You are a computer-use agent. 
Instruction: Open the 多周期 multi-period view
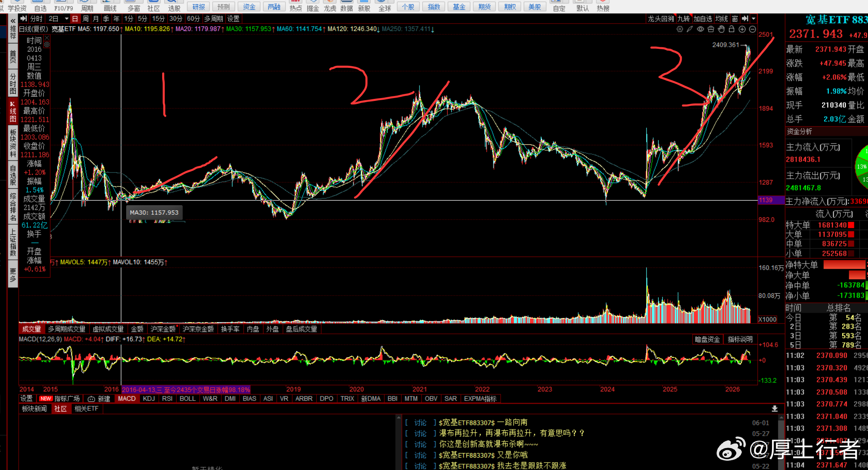[x=214, y=19]
